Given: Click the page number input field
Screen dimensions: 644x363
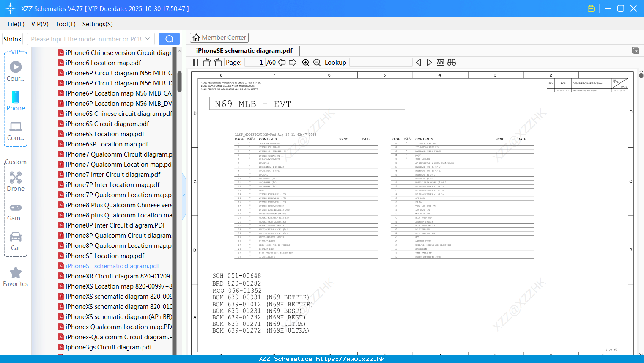Looking at the screenshot, I should 255,63.
